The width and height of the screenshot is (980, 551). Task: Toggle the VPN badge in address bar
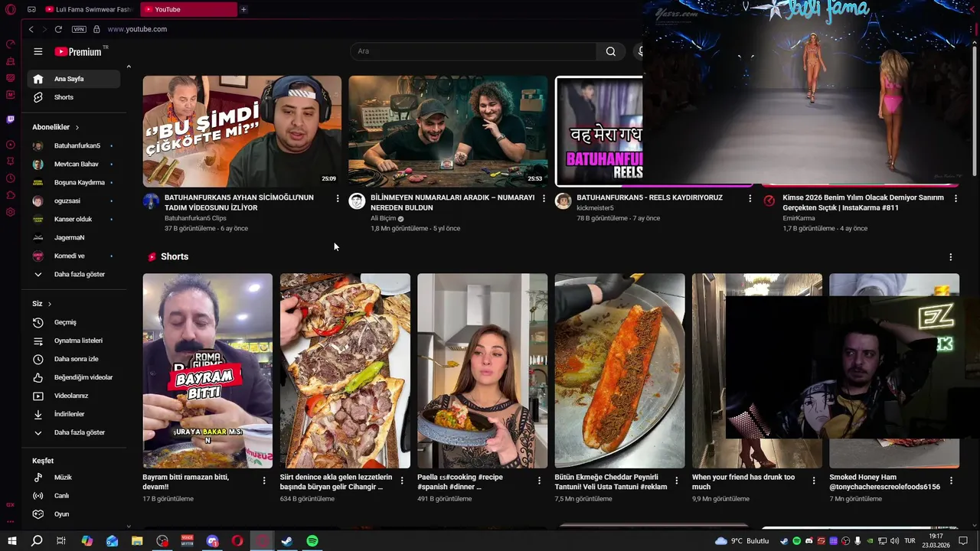pos(79,29)
